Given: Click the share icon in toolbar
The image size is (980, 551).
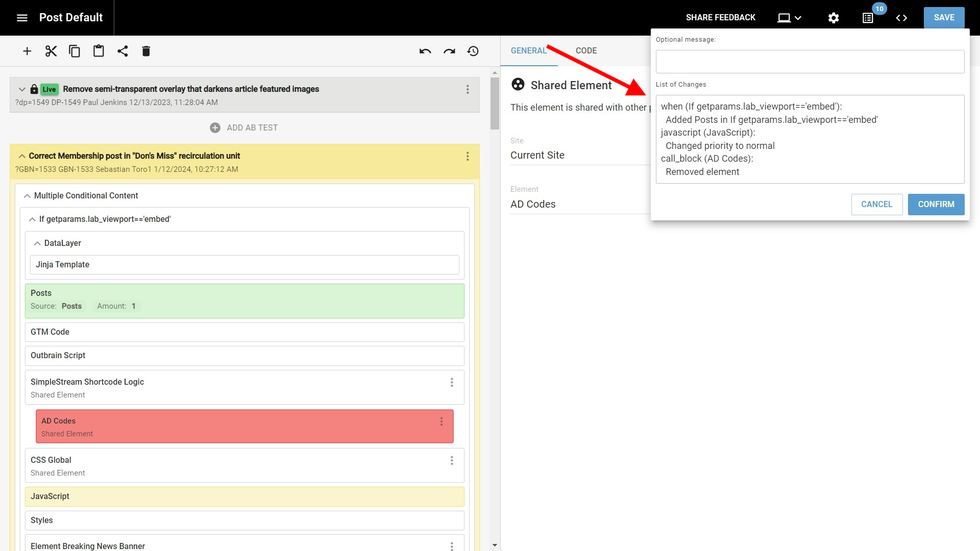Looking at the screenshot, I should click(x=122, y=51).
